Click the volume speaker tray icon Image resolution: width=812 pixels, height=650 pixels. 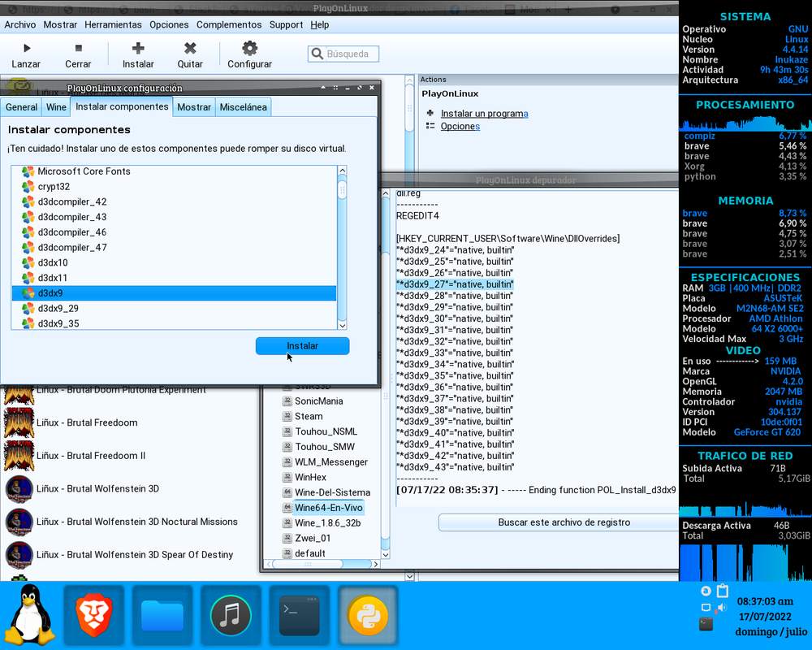coord(722,608)
